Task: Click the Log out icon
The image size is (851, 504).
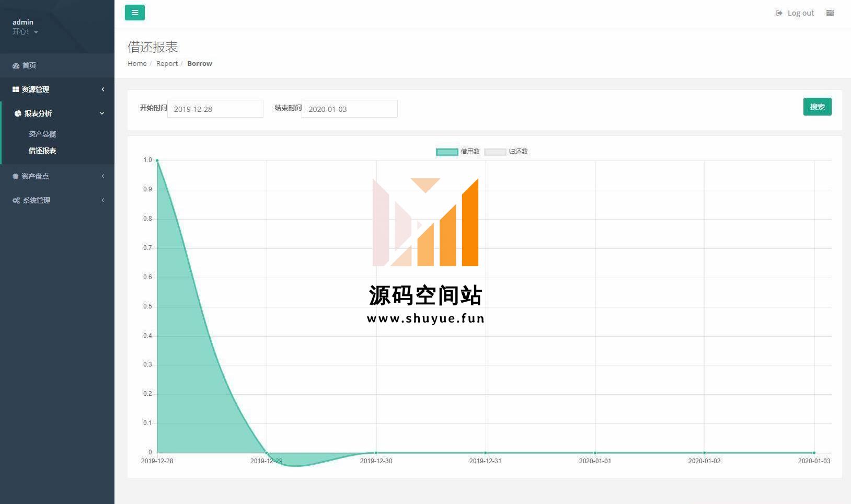Action: pos(779,13)
